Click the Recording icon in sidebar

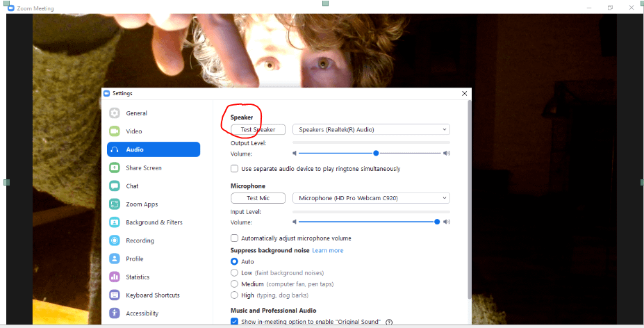[114, 240]
